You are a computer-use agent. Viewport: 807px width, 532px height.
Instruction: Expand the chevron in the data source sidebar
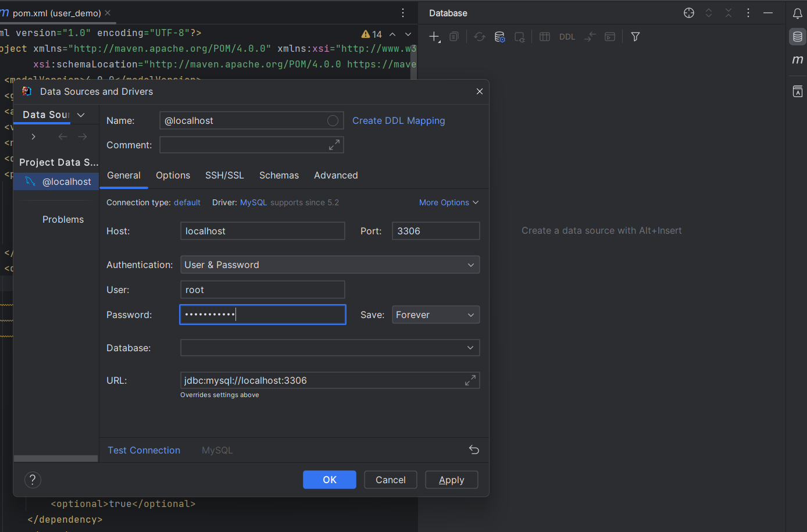(34, 137)
